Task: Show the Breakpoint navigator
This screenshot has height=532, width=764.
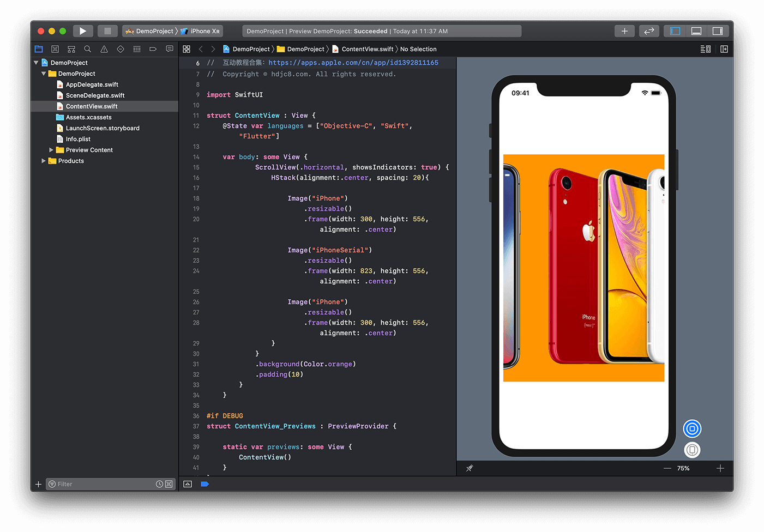Action: 153,49
